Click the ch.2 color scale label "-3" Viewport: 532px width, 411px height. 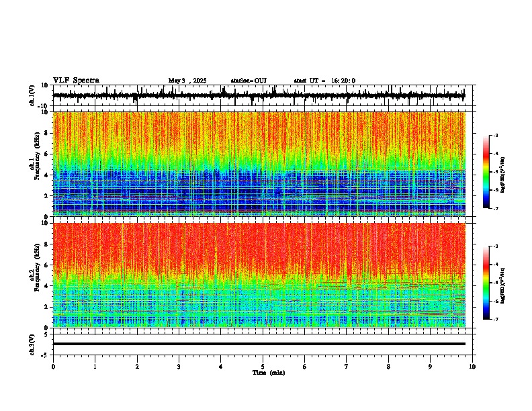pos(496,246)
